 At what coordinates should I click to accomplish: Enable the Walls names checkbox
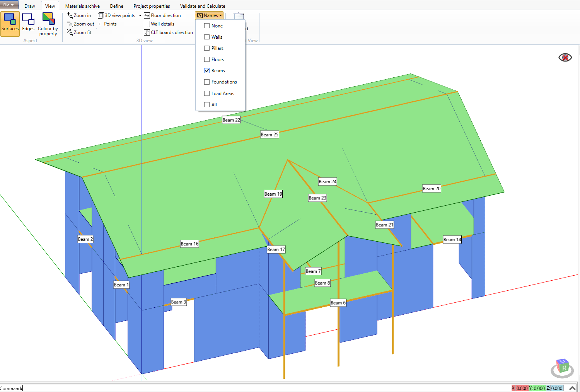(207, 37)
